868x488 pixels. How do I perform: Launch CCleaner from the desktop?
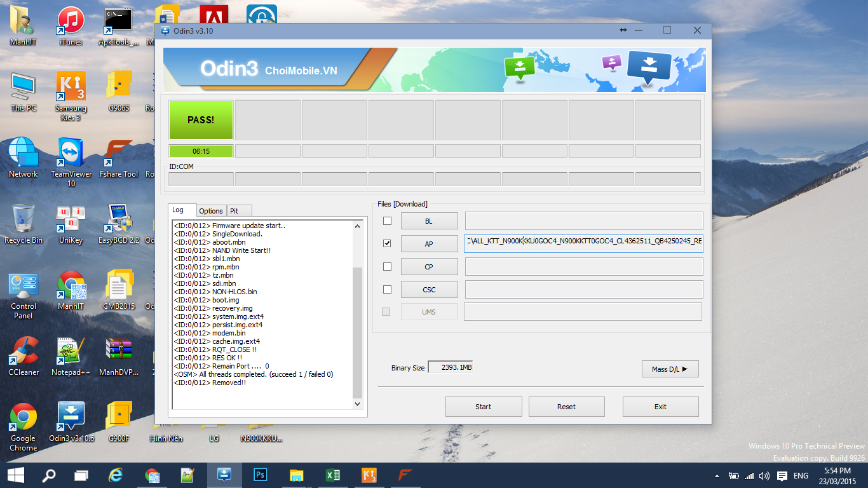click(24, 356)
